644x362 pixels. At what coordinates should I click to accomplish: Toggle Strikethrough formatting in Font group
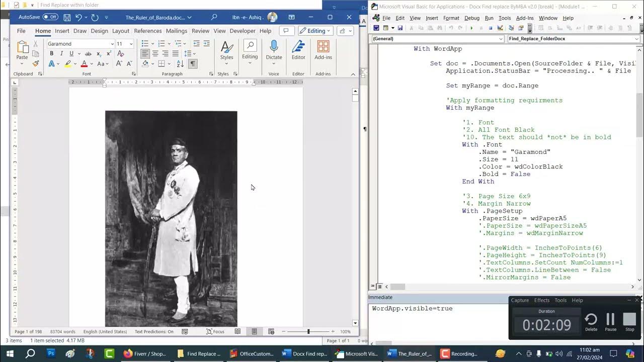pyautogui.click(x=88, y=54)
